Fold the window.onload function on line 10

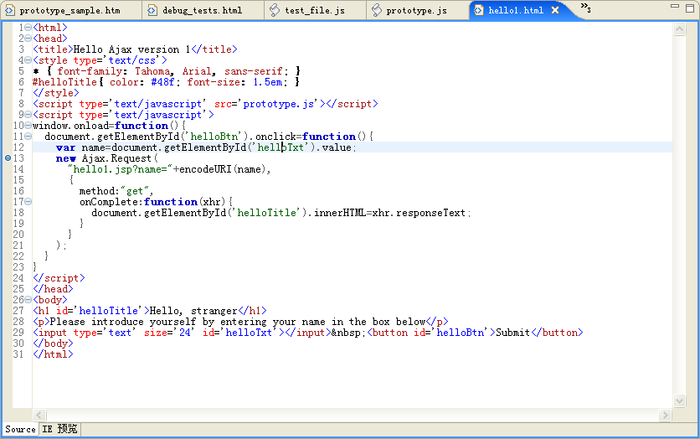click(x=28, y=126)
